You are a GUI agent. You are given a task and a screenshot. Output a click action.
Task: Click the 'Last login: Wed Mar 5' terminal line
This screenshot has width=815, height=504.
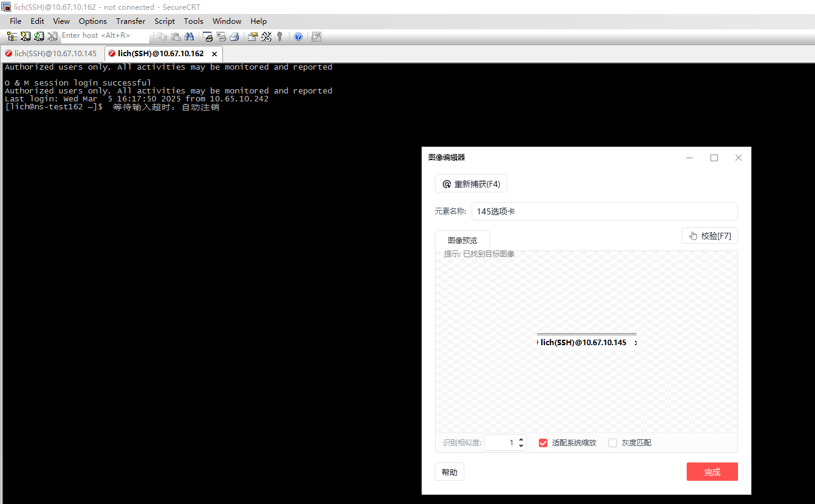click(136, 99)
